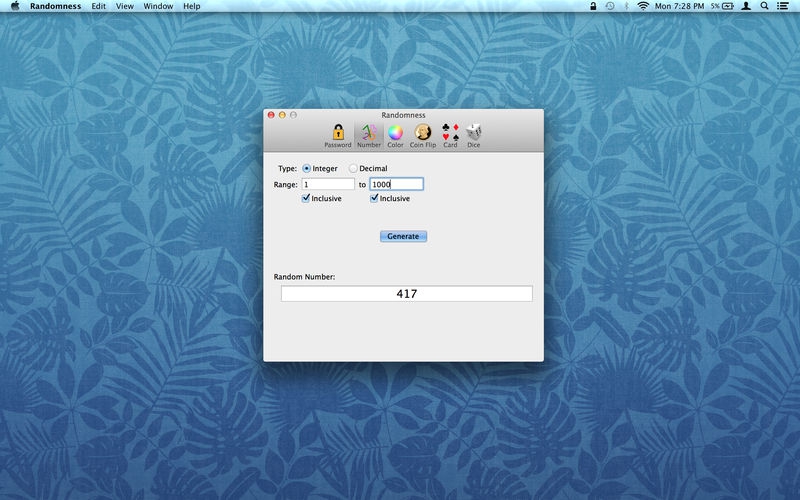This screenshot has width=800, height=500.
Task: Open the Apple menu
Action: pos(15,6)
